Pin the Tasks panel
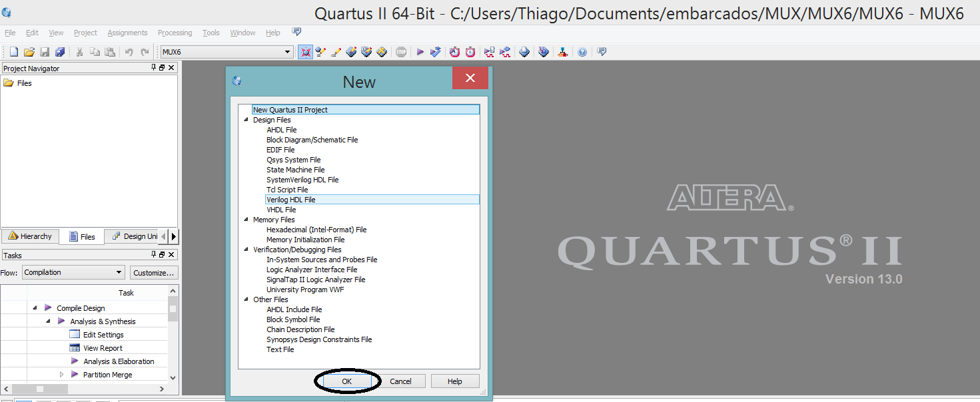Viewport: 980px width, 402px height. pyautogui.click(x=155, y=255)
